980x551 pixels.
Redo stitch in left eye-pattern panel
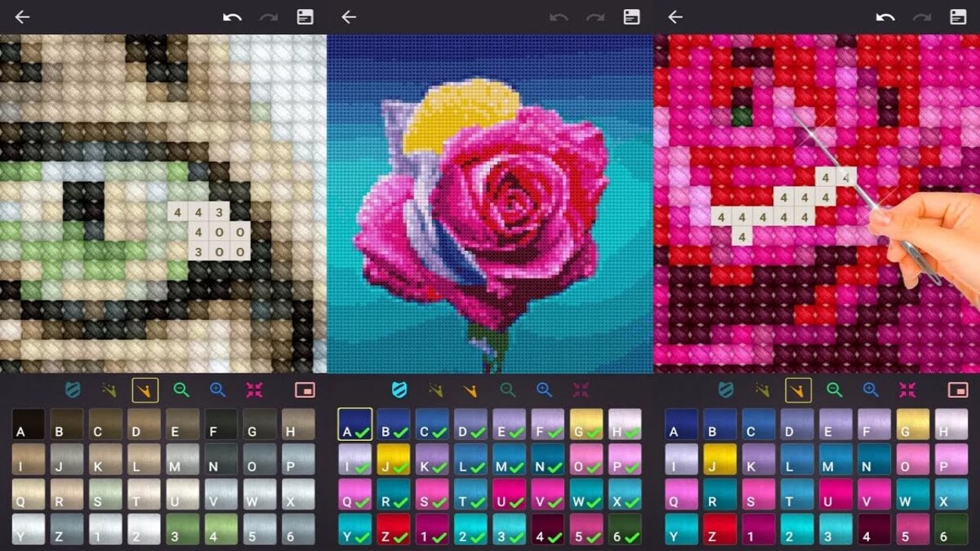pos(269,17)
